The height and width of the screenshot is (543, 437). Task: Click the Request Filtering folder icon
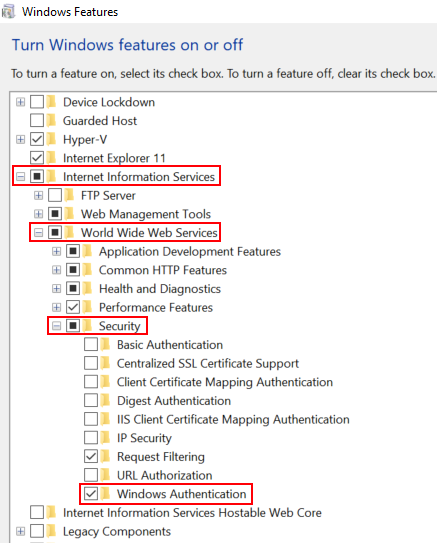(106, 456)
